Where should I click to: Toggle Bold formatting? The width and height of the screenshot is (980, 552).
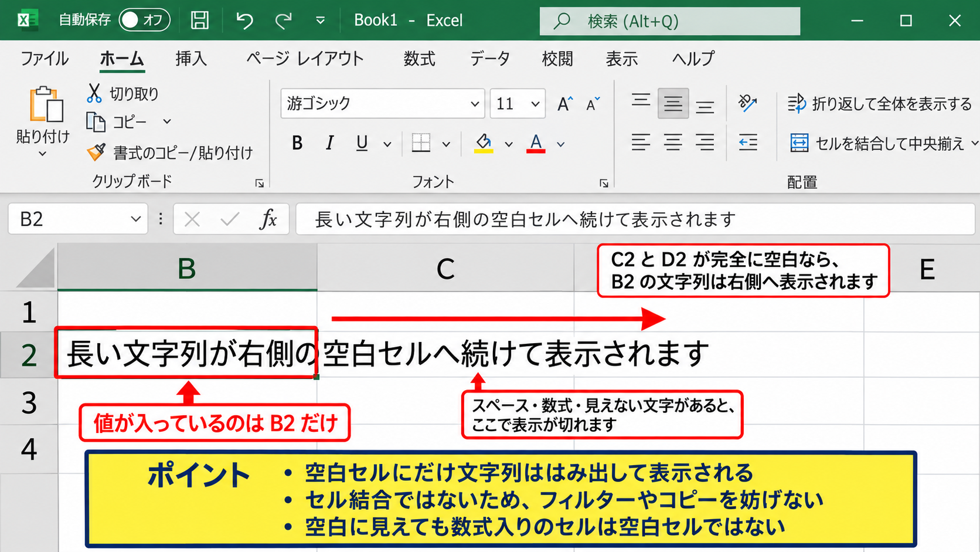tap(297, 143)
